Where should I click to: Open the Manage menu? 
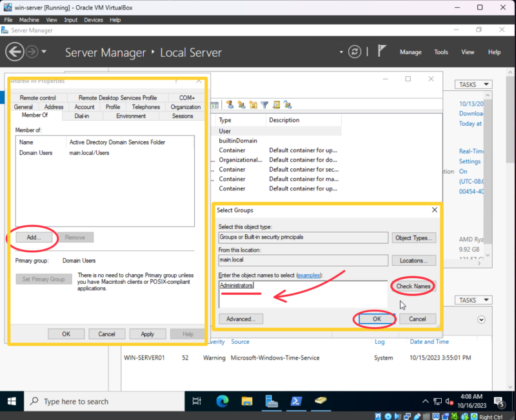[410, 52]
